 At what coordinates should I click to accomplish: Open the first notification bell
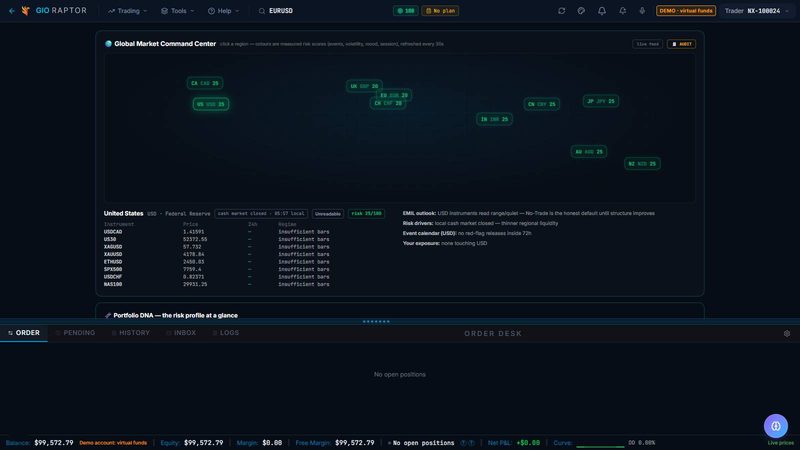tap(602, 11)
